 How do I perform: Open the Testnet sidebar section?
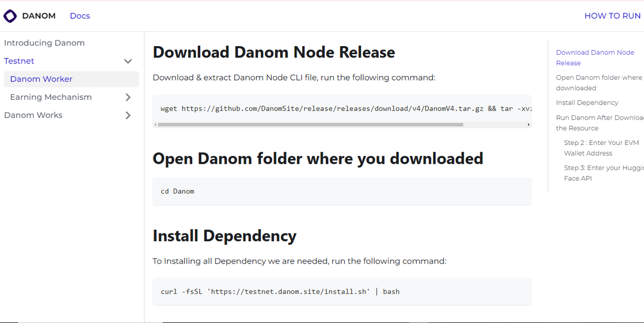(x=19, y=61)
